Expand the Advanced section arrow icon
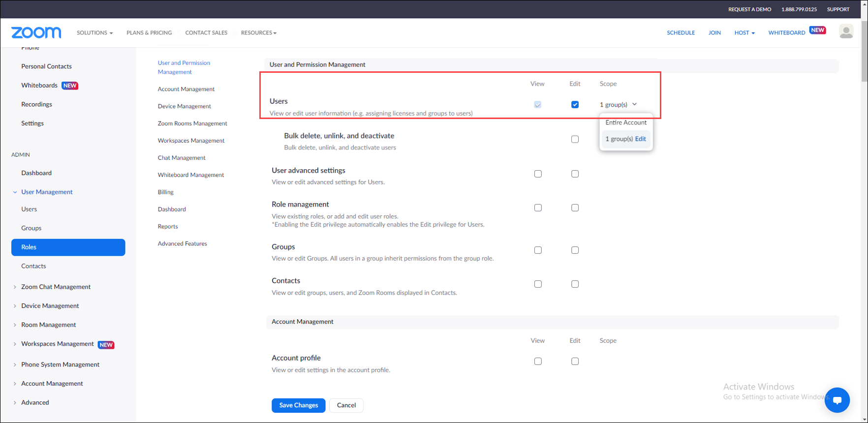This screenshot has width=868, height=423. [15, 403]
